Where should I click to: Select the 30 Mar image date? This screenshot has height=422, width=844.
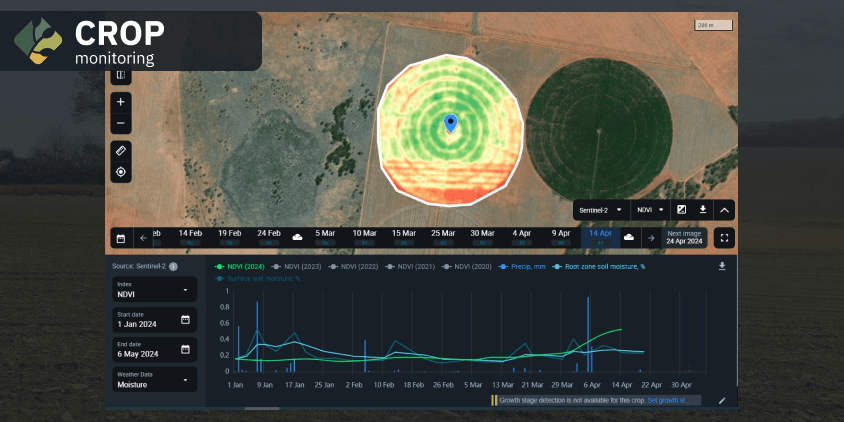coord(482,237)
